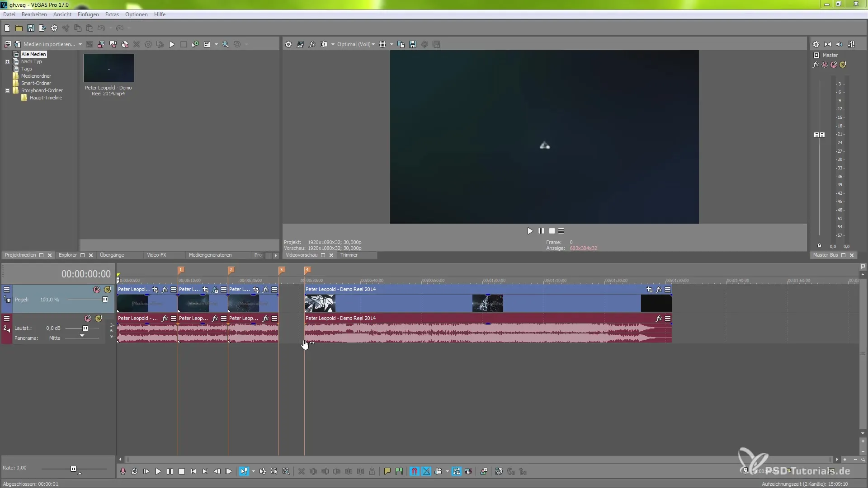Click the record microphone button in the transport bar
Viewport: 868px width, 488px height.
pos(123,471)
